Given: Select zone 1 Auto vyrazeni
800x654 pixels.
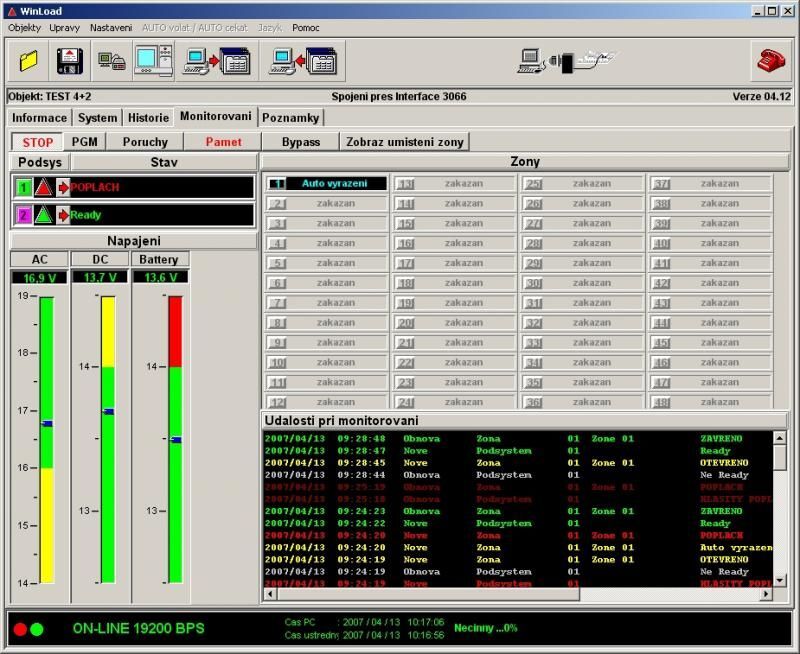Looking at the screenshot, I should (326, 184).
